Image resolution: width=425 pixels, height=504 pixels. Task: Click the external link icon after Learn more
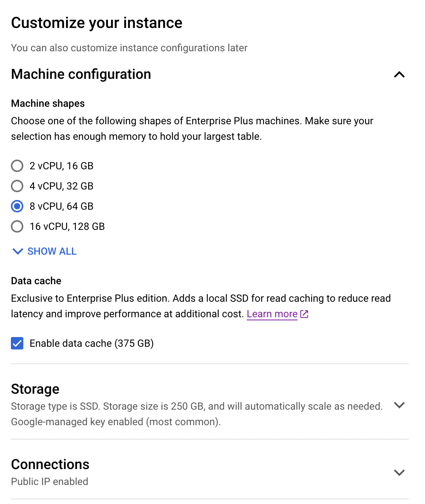point(304,314)
